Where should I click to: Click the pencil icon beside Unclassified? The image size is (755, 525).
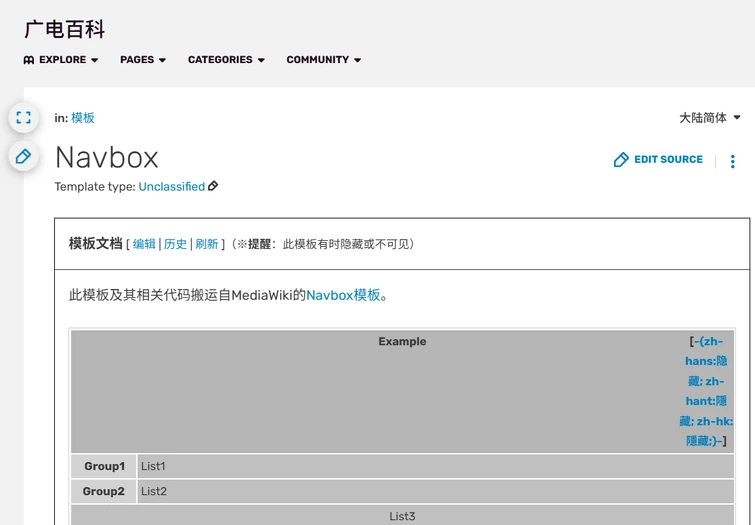tap(213, 186)
